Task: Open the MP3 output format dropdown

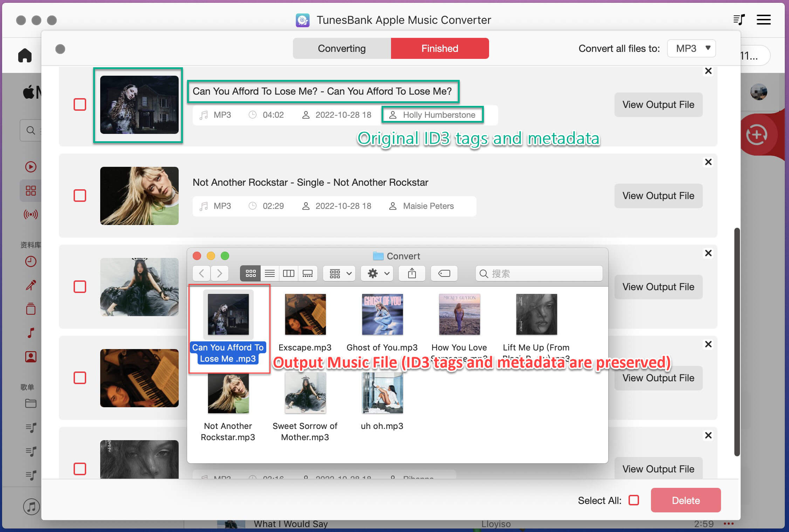Action: 691,48
